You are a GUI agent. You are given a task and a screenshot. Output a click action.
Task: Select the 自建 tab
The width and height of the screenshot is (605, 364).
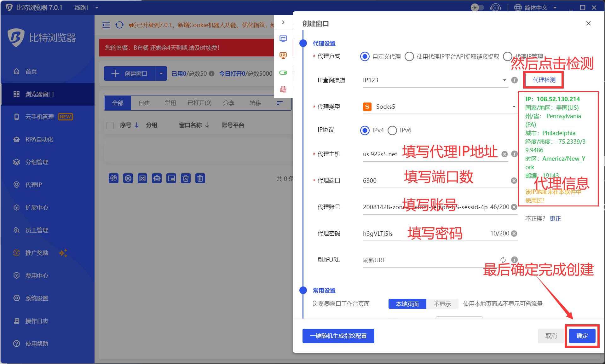[x=144, y=103]
